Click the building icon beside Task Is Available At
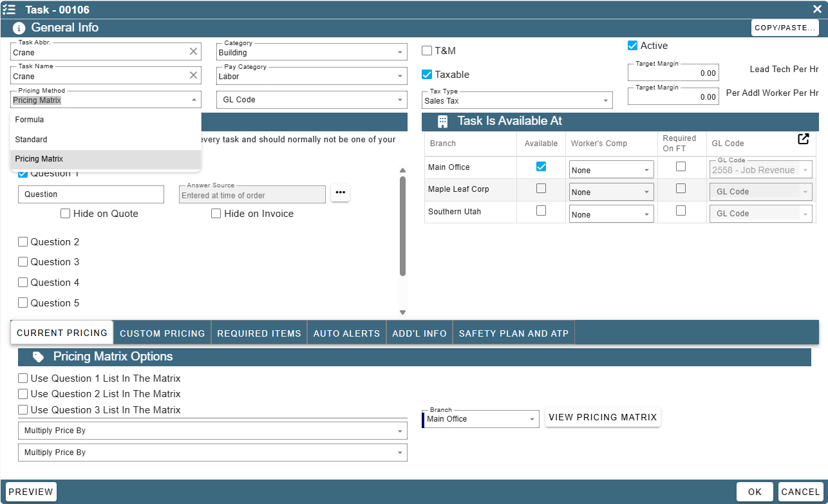828x504 pixels. click(x=442, y=121)
